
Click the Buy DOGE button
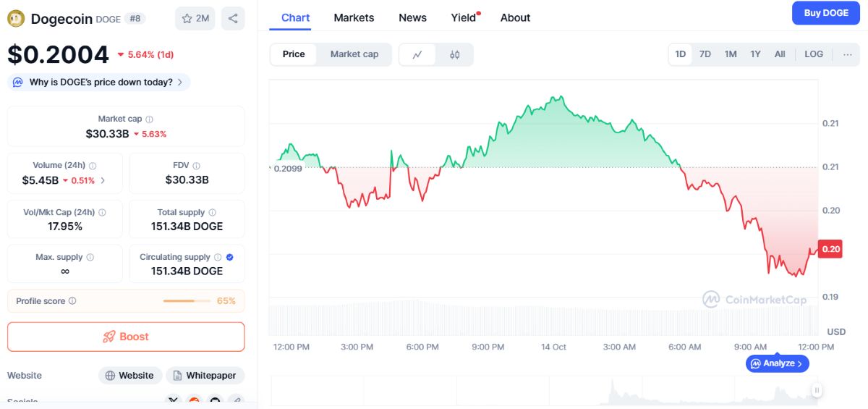(826, 13)
